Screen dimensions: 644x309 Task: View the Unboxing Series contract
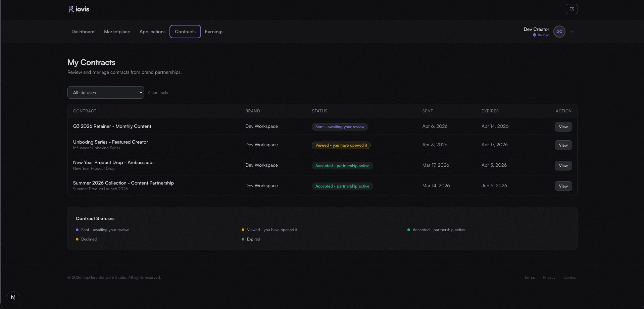563,145
